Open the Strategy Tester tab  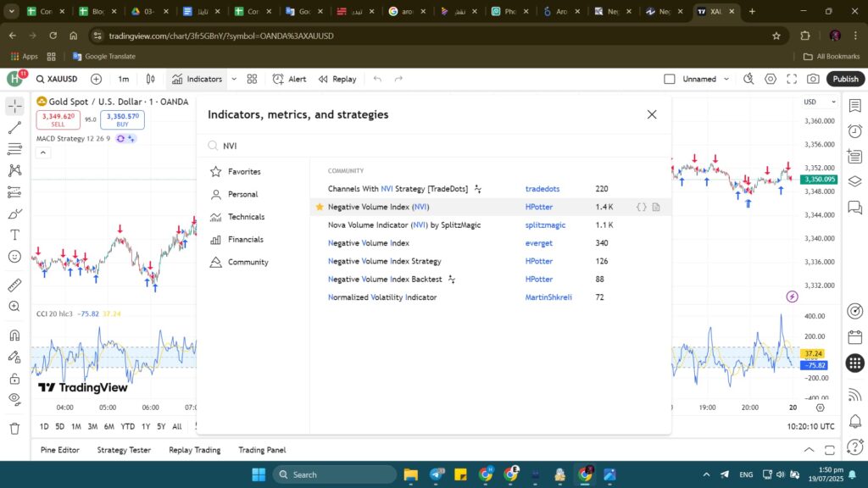click(124, 450)
